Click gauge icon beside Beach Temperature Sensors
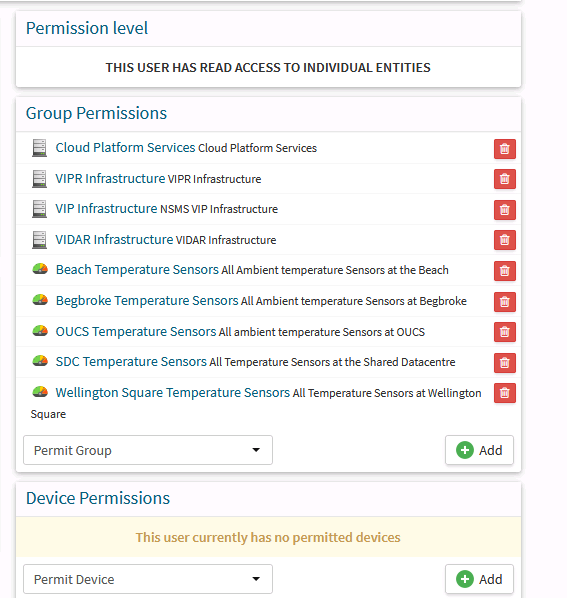The height and width of the screenshot is (598, 567). pos(40,269)
